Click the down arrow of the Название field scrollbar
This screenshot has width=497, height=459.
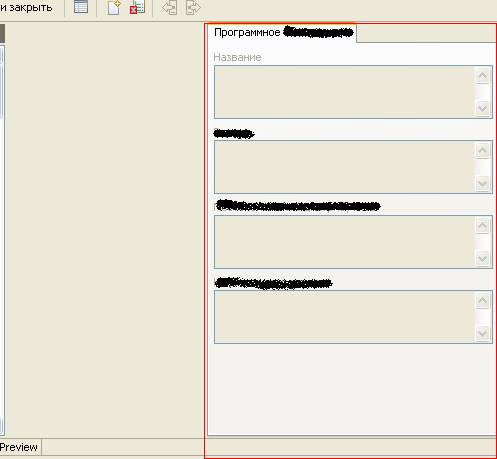[x=482, y=108]
